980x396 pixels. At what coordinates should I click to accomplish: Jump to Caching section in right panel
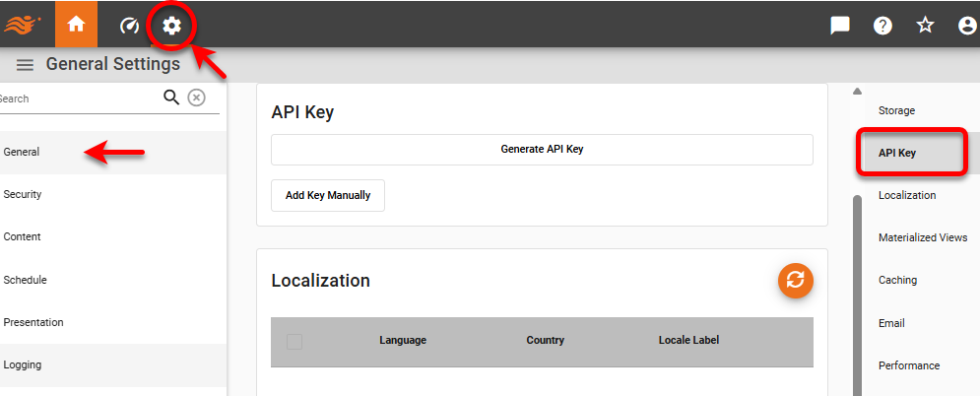897,280
